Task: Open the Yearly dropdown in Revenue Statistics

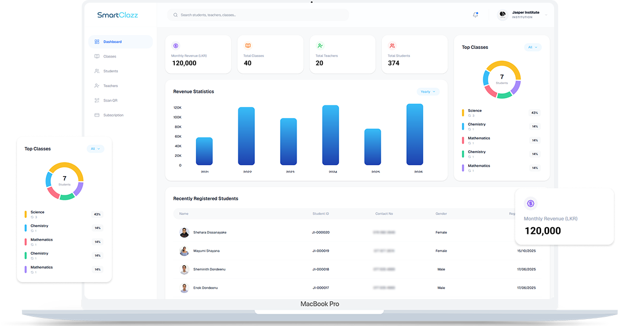Action: point(428,92)
